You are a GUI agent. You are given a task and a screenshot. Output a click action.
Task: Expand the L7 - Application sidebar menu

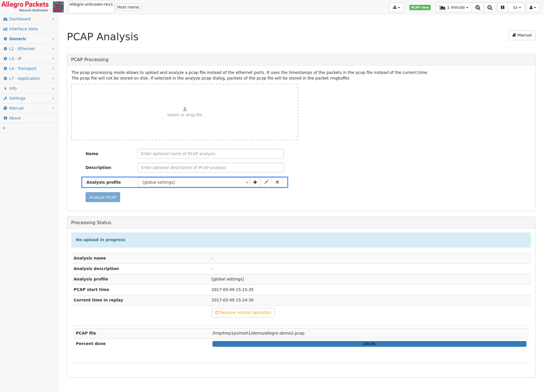tap(25, 79)
